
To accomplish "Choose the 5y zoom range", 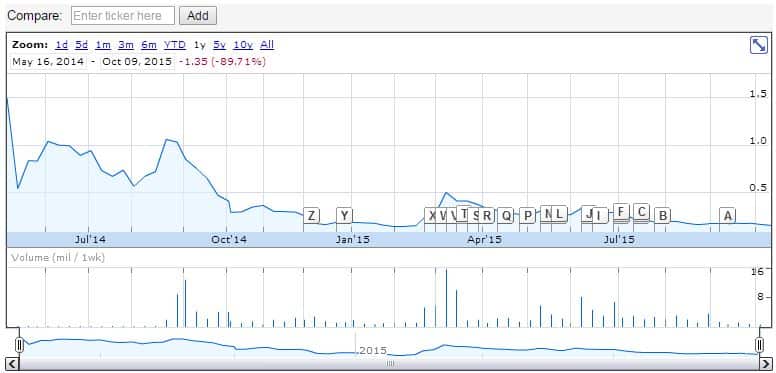I will [220, 45].
